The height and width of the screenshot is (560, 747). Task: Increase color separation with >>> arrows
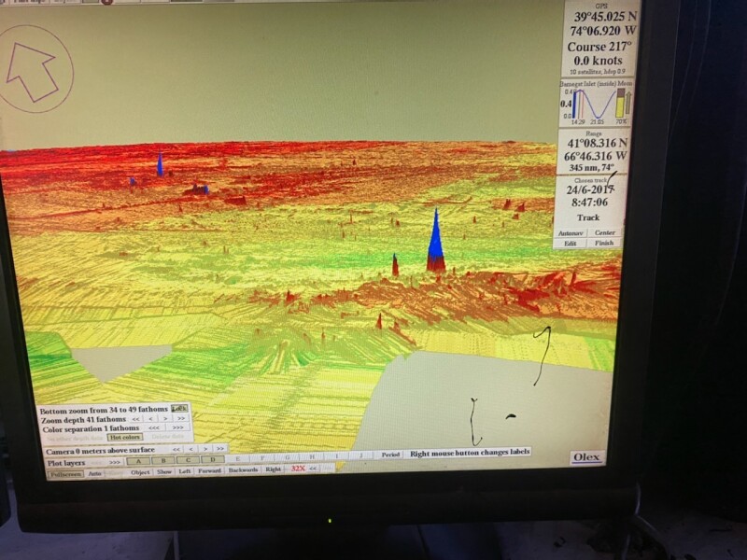[x=177, y=427]
